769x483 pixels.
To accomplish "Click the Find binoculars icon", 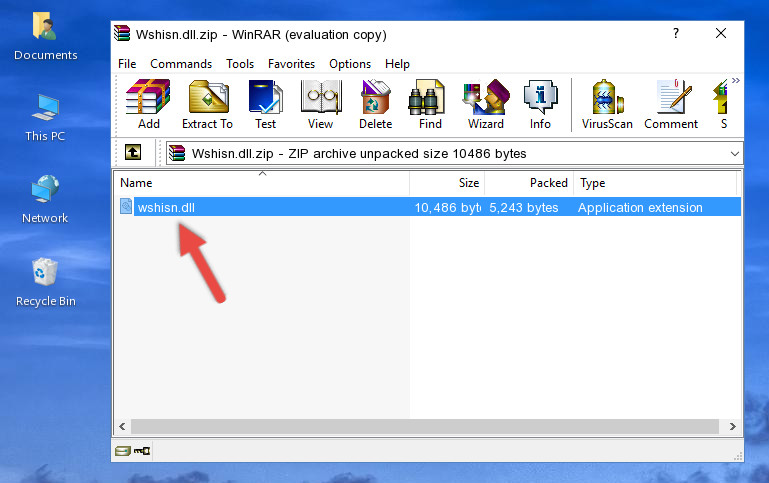I will pos(430,104).
